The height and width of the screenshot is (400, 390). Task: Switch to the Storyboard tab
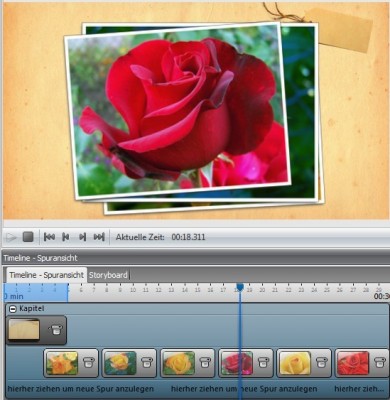(x=108, y=275)
